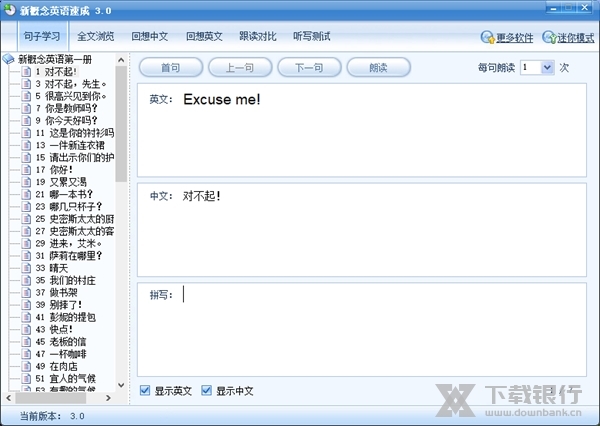The height and width of the screenshot is (426, 600).
Task: Click the document icon for lesson 15
Action: pyautogui.click(x=26, y=157)
